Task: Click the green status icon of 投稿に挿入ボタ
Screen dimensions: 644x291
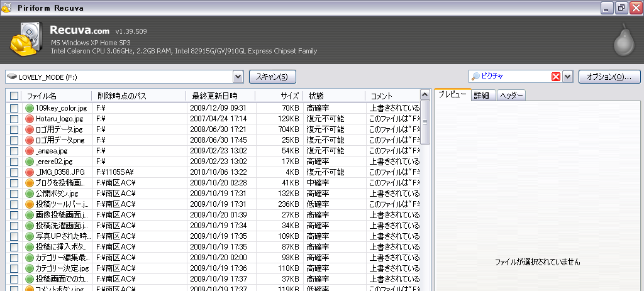Action: (x=29, y=246)
